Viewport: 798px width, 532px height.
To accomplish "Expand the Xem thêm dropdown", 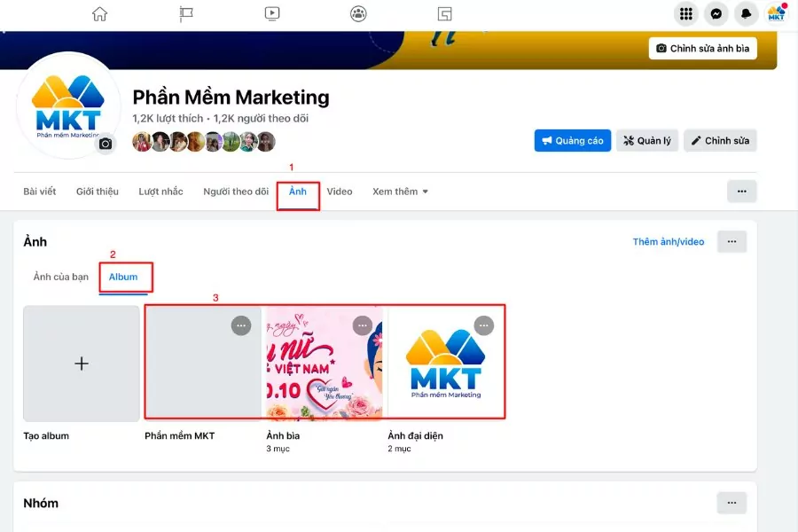I will (400, 192).
